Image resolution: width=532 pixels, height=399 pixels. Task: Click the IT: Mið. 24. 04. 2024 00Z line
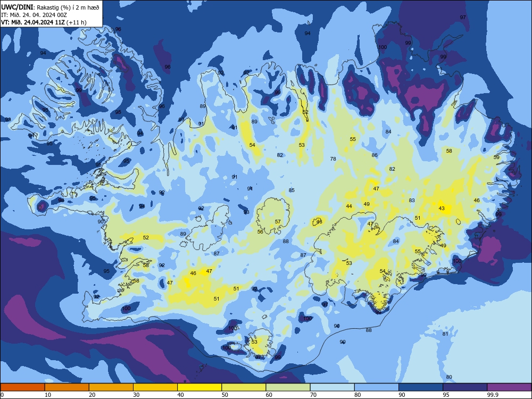(34, 15)
